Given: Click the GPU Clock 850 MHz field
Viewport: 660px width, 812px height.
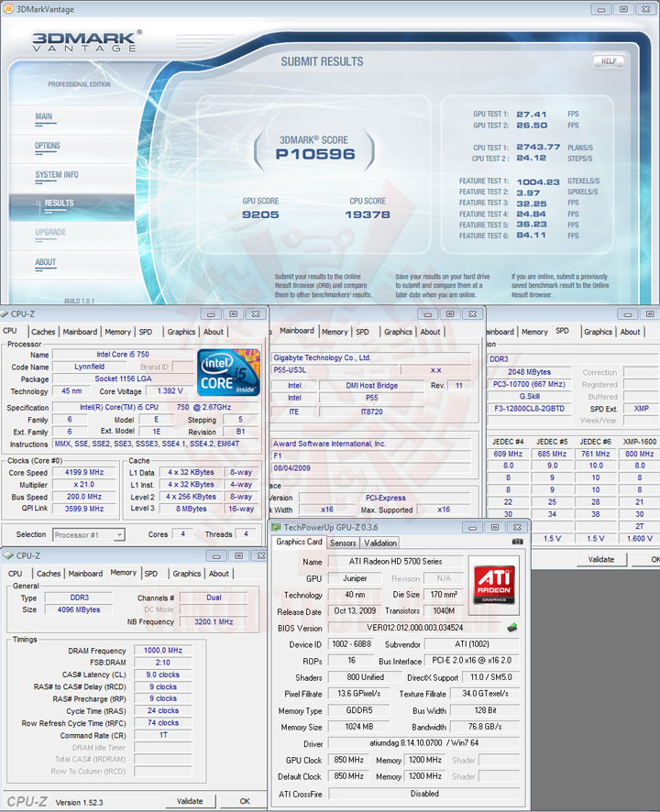Looking at the screenshot, I should [x=348, y=760].
